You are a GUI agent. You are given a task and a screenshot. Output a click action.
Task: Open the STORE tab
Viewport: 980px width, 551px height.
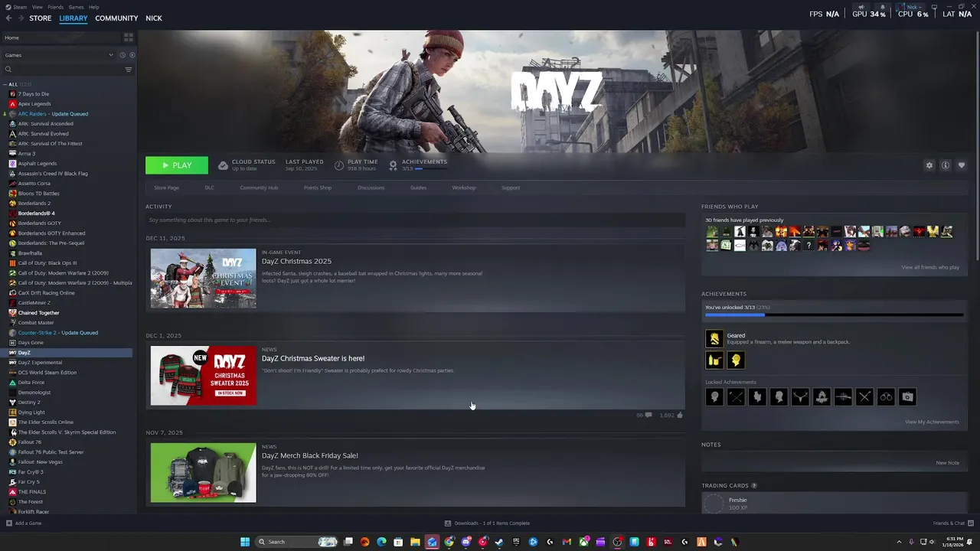[41, 18]
